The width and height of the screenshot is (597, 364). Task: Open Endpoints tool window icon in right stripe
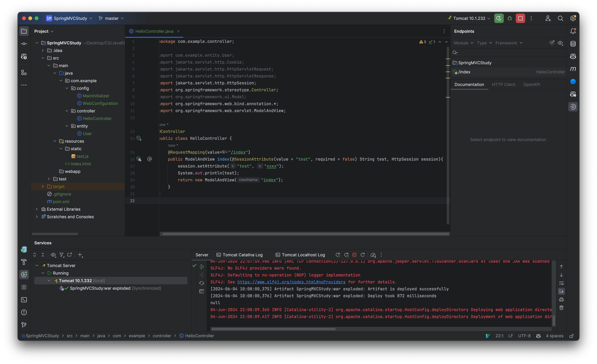click(573, 107)
